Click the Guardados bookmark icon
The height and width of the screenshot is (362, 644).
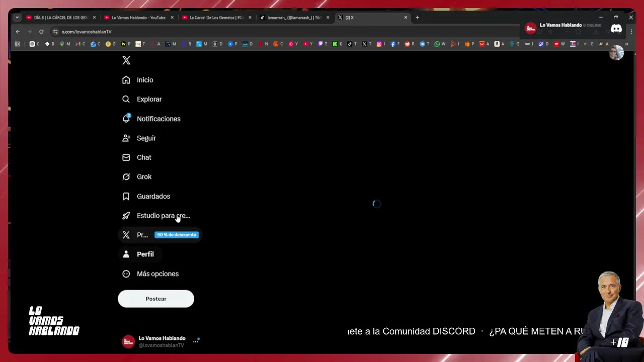pyautogui.click(x=126, y=196)
